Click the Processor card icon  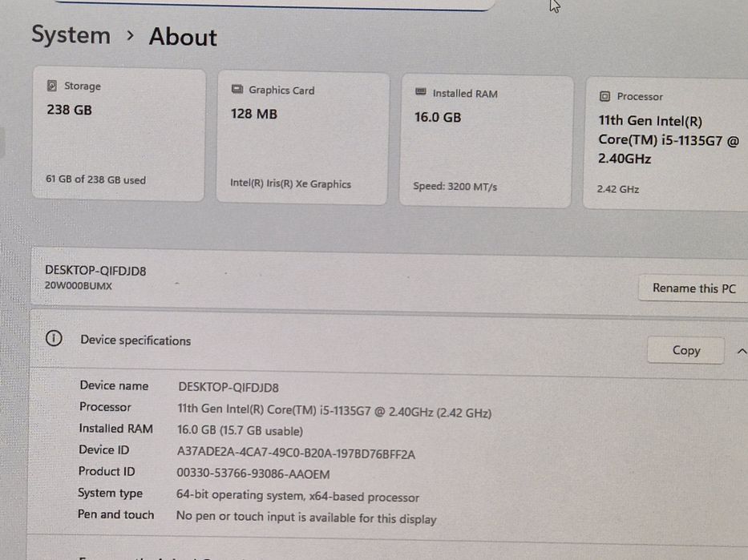(x=604, y=96)
